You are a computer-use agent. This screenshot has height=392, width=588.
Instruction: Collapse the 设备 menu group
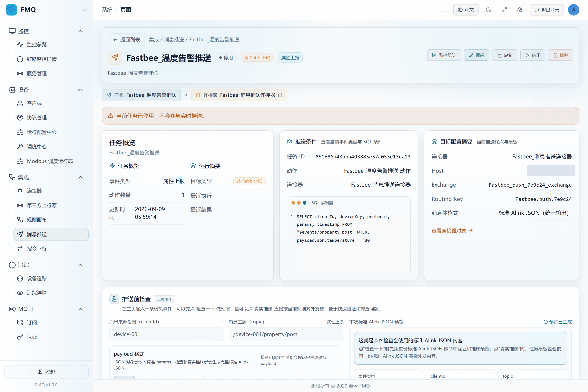click(80, 90)
